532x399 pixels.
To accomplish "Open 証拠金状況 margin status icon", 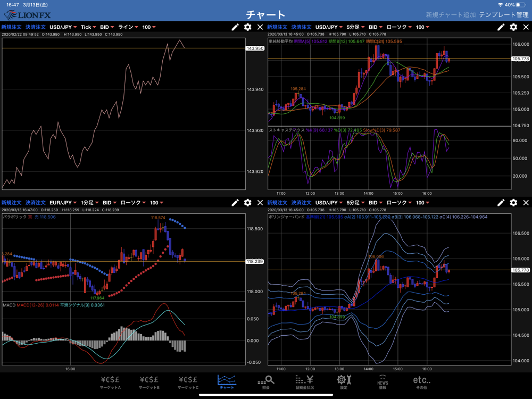I will pyautogui.click(x=305, y=382).
